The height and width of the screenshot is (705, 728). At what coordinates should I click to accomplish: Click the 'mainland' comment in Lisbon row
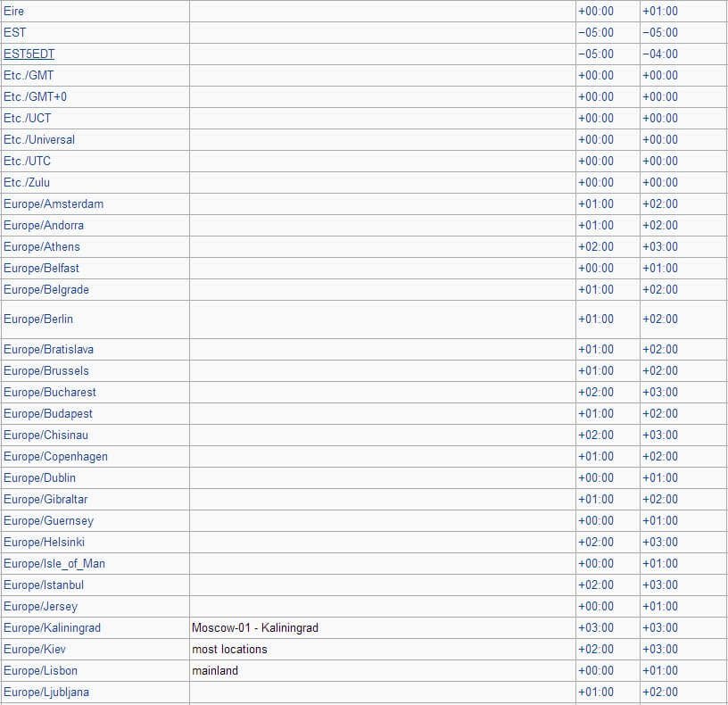point(215,670)
